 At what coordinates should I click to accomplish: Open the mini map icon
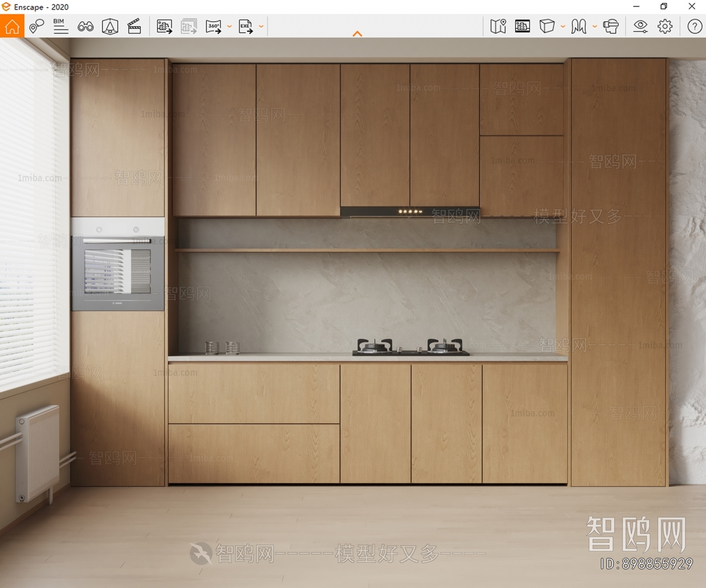click(498, 26)
